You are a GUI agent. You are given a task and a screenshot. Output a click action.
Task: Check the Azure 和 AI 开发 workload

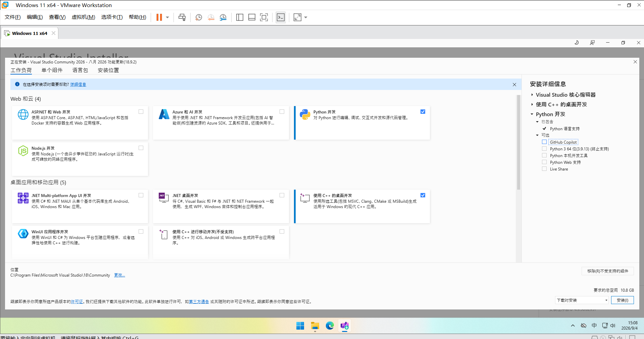coord(282,112)
